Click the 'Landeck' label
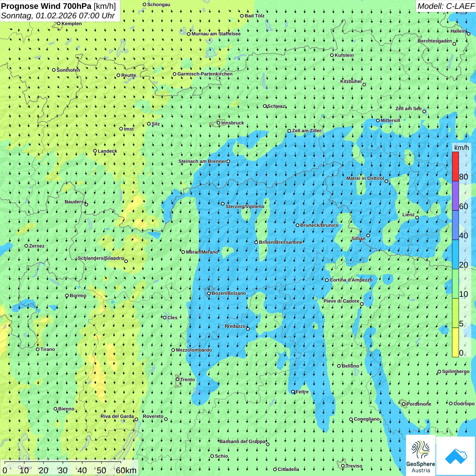The height and width of the screenshot is (476, 476). tap(107, 151)
